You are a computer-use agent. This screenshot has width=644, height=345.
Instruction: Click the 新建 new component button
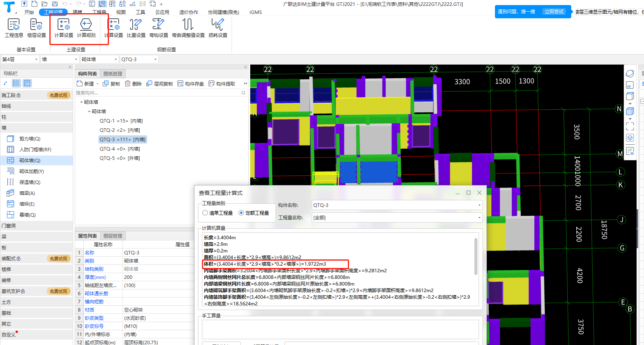85,84
